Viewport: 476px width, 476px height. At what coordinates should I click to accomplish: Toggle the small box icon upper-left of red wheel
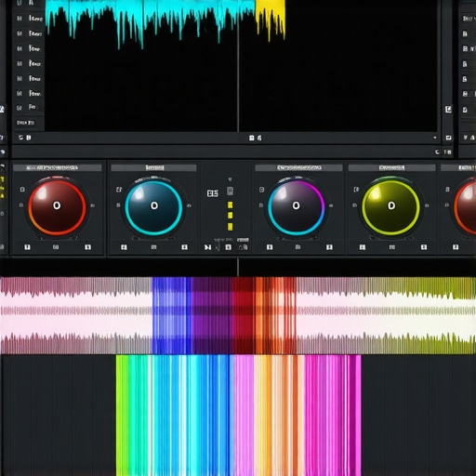coord(22,189)
